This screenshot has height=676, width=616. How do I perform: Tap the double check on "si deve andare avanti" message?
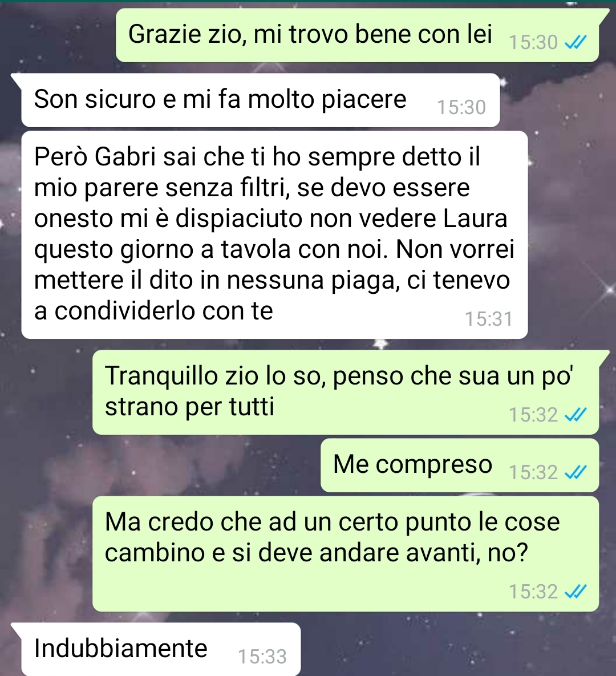tap(576, 592)
